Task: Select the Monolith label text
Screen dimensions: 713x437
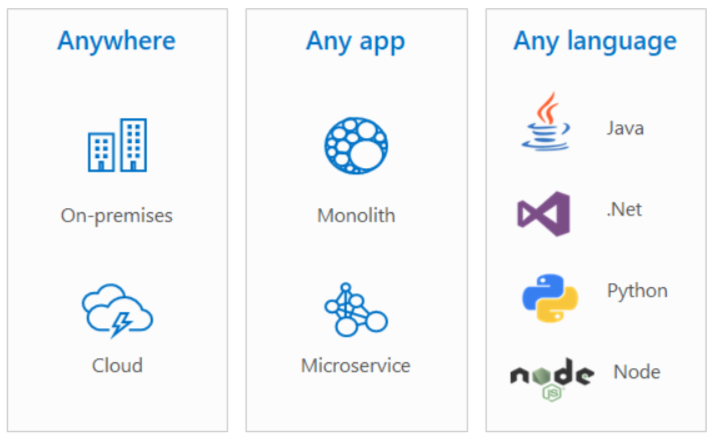Action: (356, 215)
